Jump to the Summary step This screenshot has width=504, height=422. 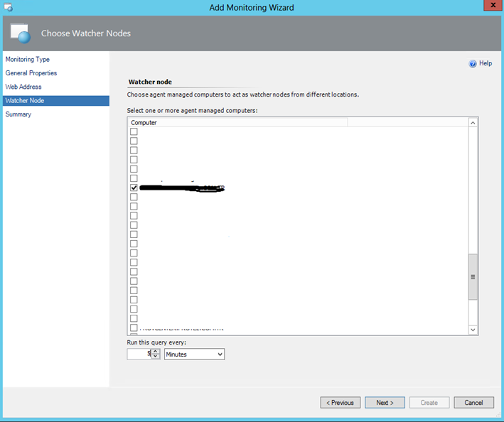[x=18, y=114]
